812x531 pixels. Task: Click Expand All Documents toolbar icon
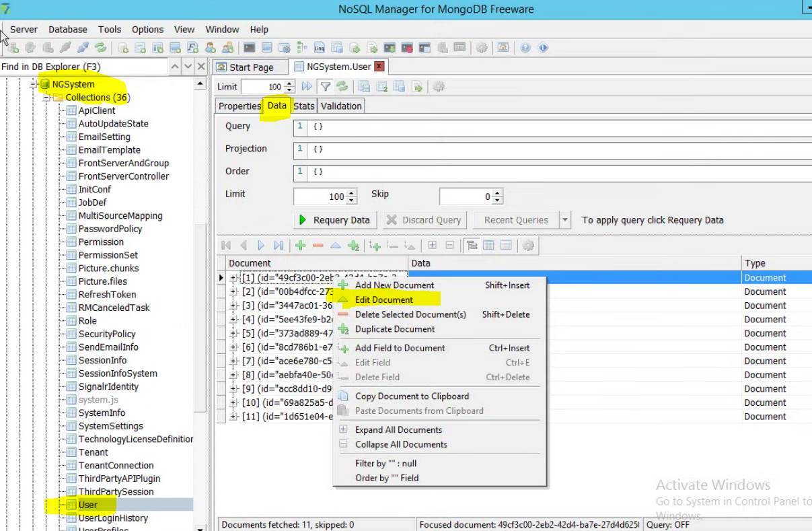[x=433, y=246]
